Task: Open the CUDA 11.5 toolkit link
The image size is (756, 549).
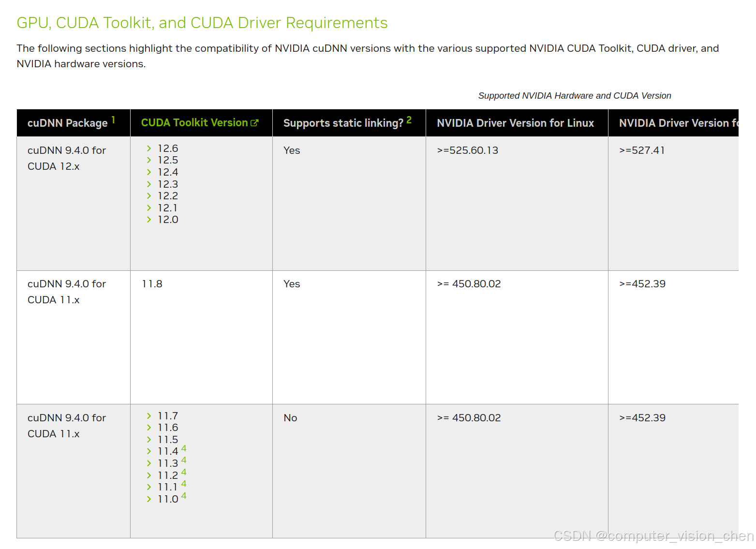Action: 168,440
